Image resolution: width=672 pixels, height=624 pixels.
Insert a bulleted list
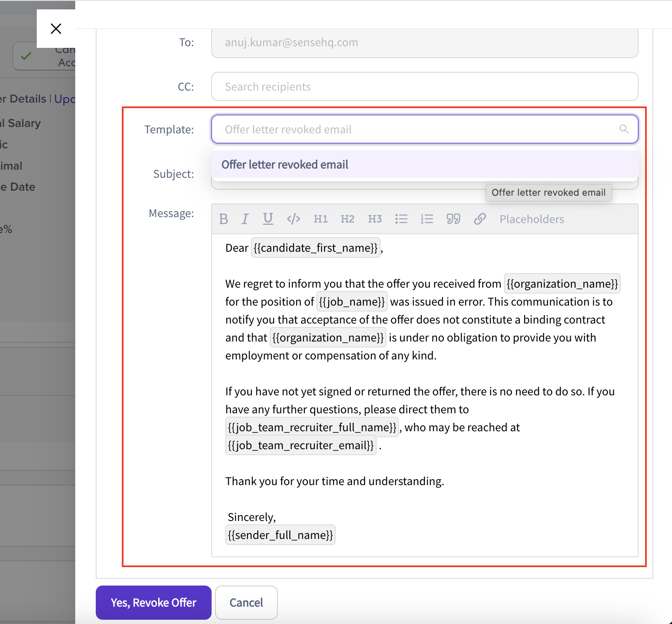(x=401, y=219)
